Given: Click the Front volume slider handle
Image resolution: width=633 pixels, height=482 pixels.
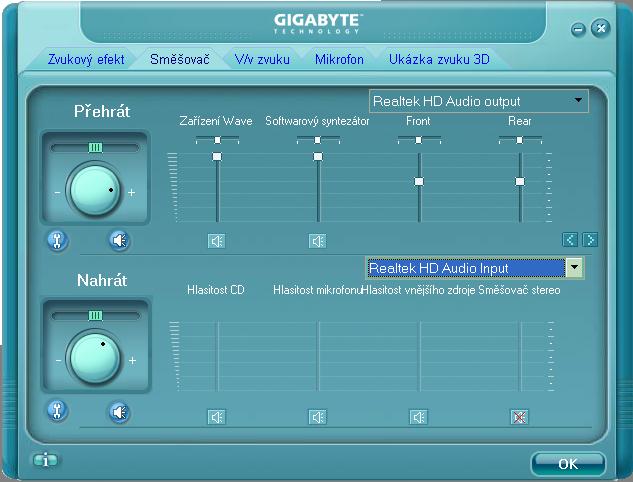Looking at the screenshot, I should pyautogui.click(x=419, y=182).
